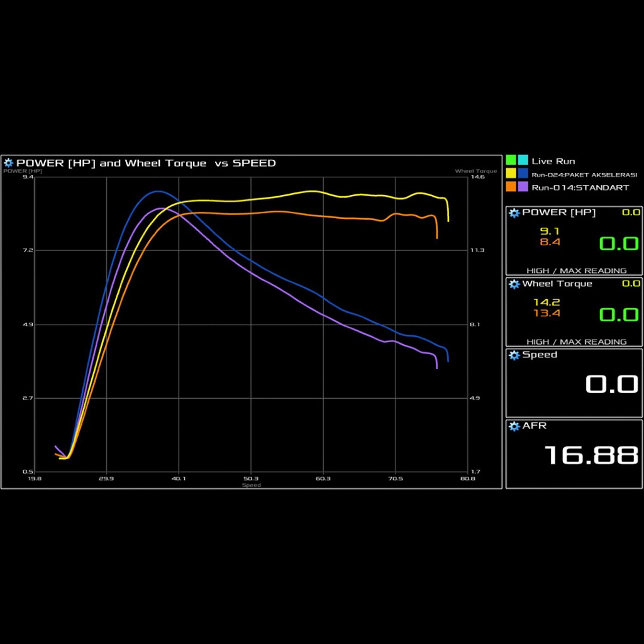Click the Live Run legend label
The image size is (644, 644).
click(x=553, y=161)
